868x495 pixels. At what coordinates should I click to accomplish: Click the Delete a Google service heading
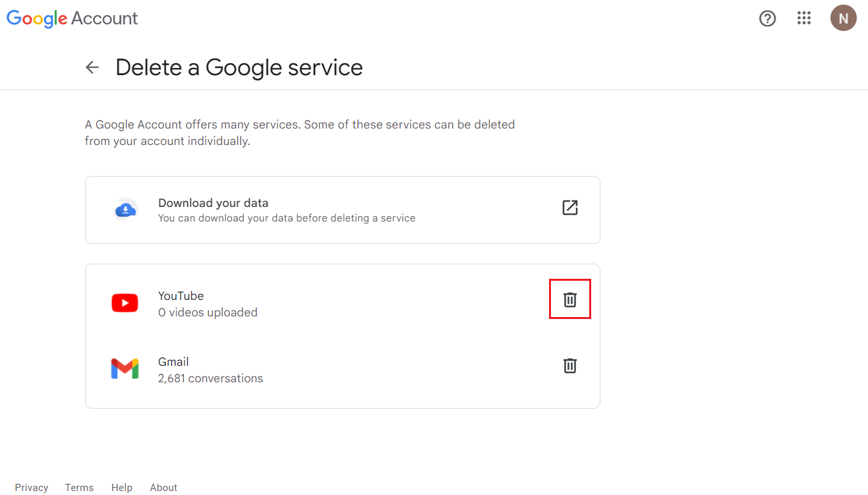[239, 67]
